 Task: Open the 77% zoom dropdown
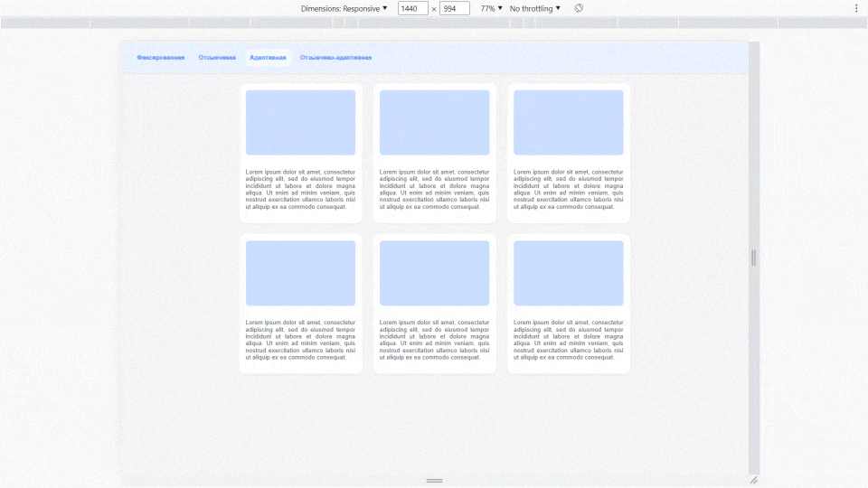click(491, 8)
